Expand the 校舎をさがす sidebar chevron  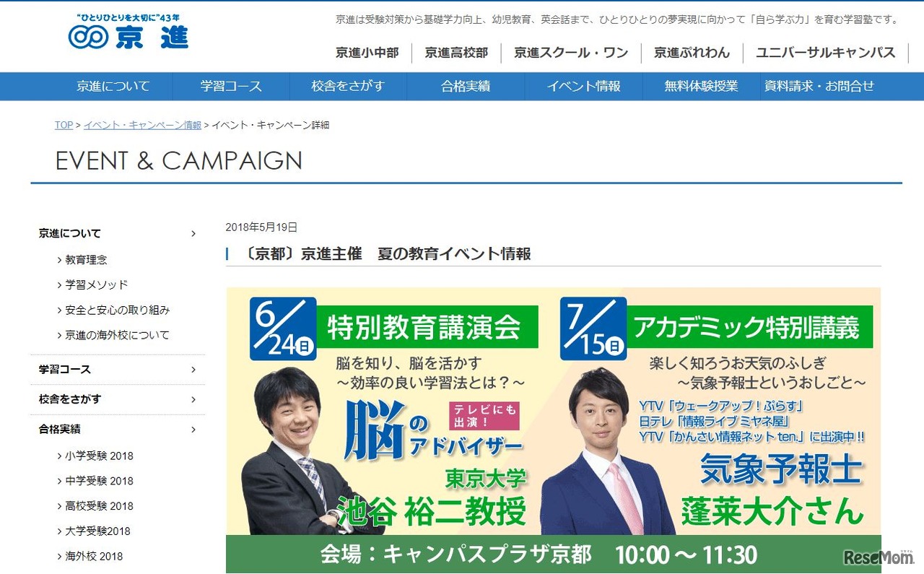[193, 399]
